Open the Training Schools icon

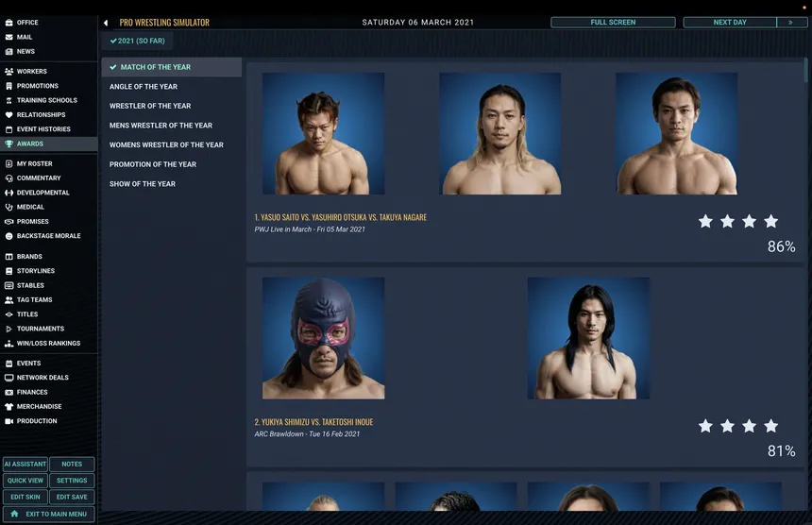pos(8,100)
